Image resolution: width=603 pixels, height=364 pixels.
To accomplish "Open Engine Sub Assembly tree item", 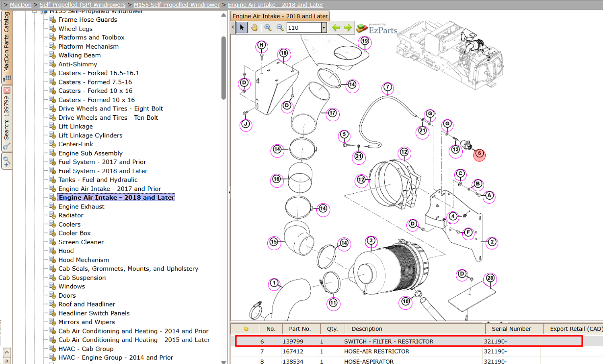I will (90, 153).
